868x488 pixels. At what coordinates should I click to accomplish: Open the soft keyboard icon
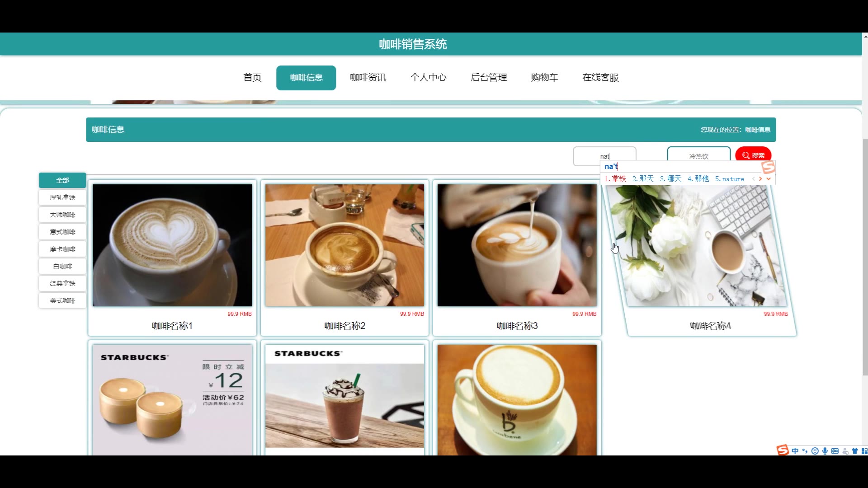pyautogui.click(x=835, y=451)
